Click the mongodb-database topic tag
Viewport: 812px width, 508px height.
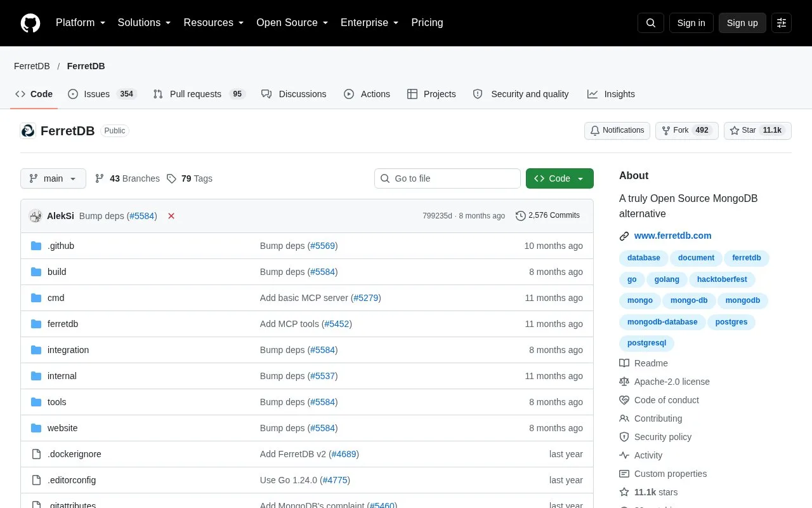tap(662, 322)
